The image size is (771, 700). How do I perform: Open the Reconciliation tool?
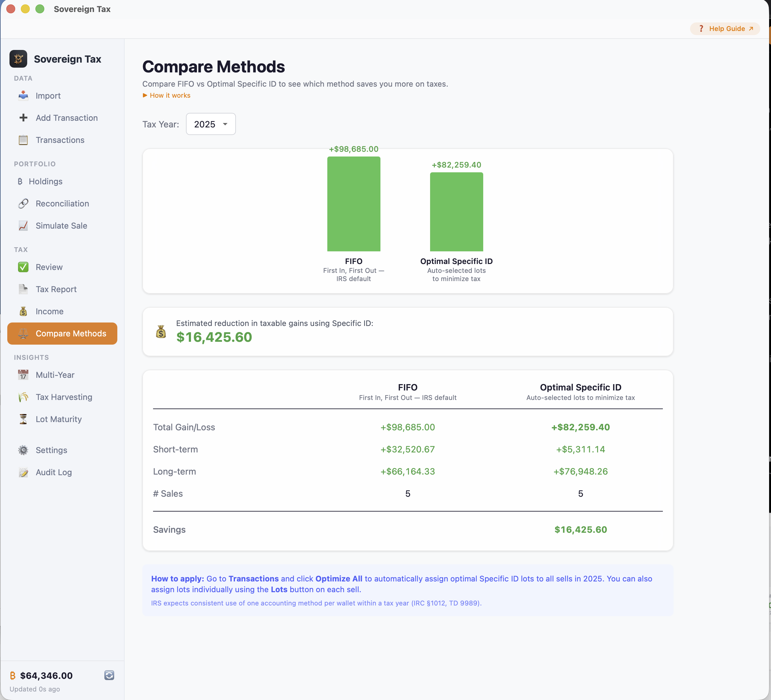pyautogui.click(x=62, y=203)
